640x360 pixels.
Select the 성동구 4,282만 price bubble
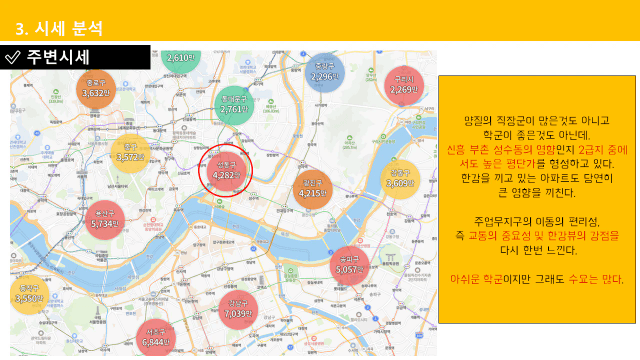point(227,171)
